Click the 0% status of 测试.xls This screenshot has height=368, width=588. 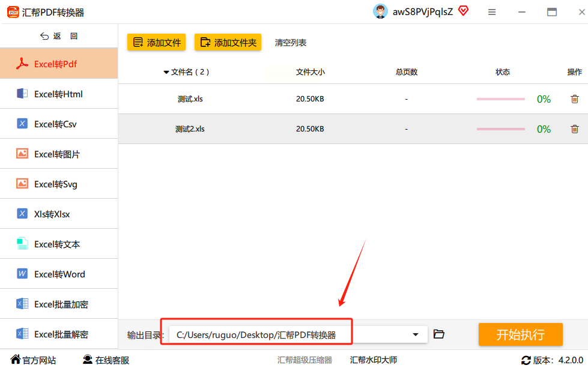544,99
